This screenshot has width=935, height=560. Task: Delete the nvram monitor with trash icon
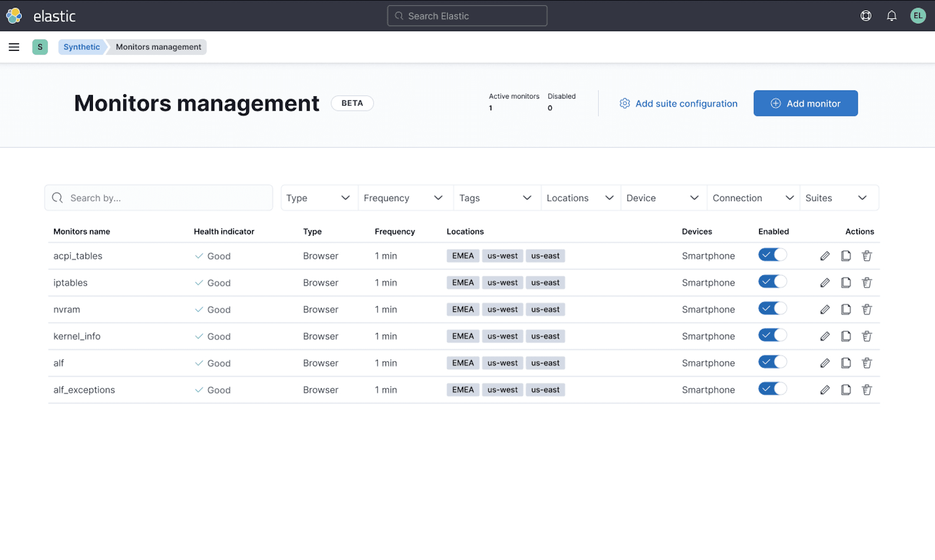(x=867, y=310)
